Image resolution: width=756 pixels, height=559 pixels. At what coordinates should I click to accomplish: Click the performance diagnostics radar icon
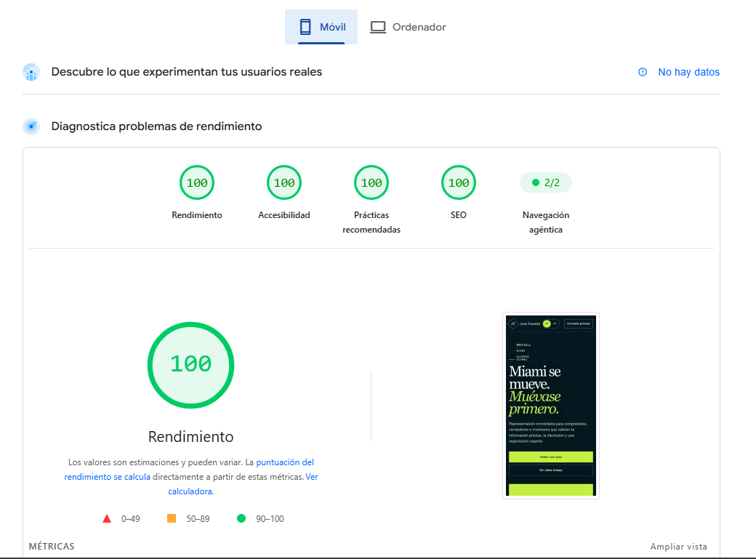coord(31,126)
